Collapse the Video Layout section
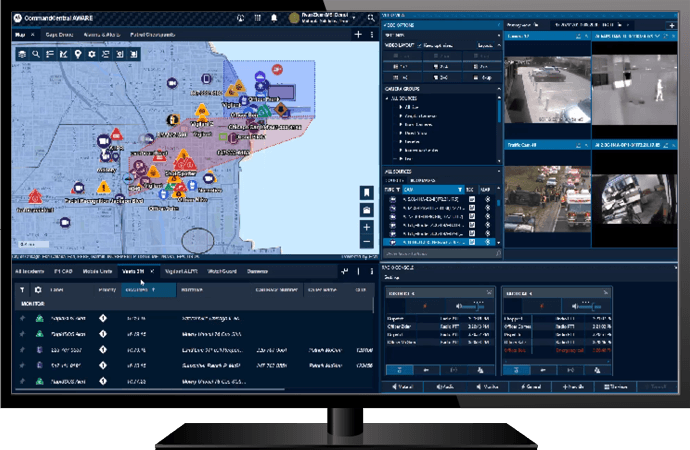Viewport: 690px width, 450px height. [499, 45]
